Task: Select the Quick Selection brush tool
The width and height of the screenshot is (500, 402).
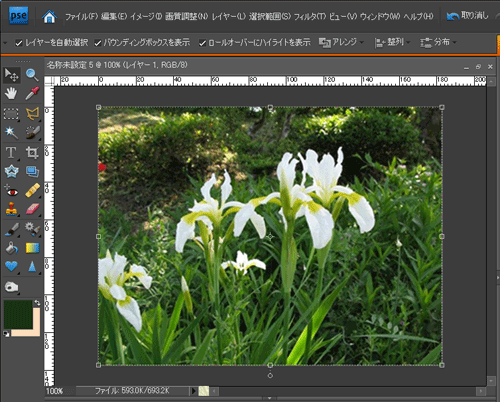Action: 32,133
